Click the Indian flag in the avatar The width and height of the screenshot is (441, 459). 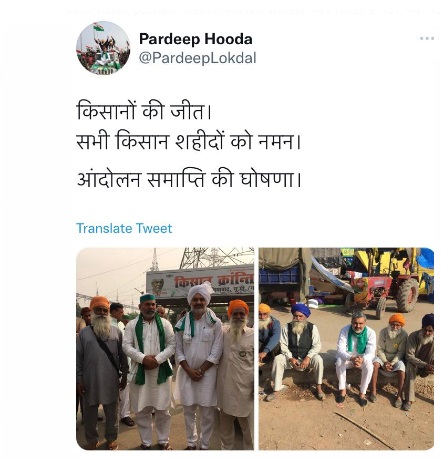(98, 27)
